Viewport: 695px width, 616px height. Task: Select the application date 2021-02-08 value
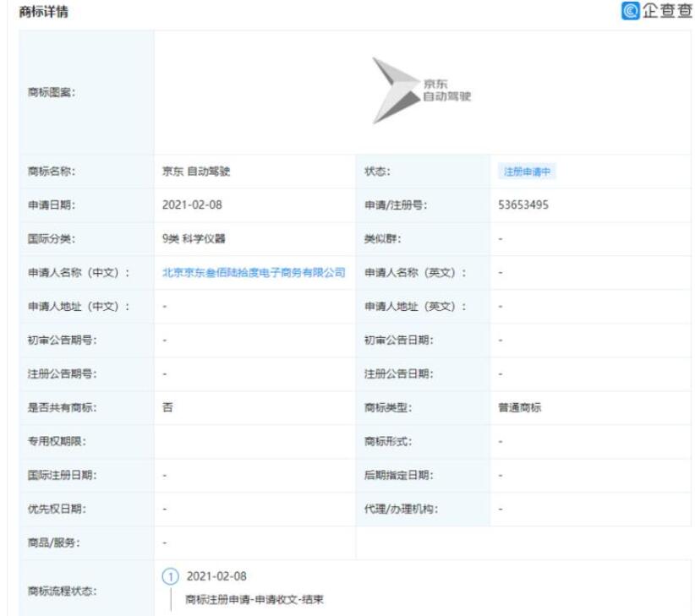pos(192,205)
